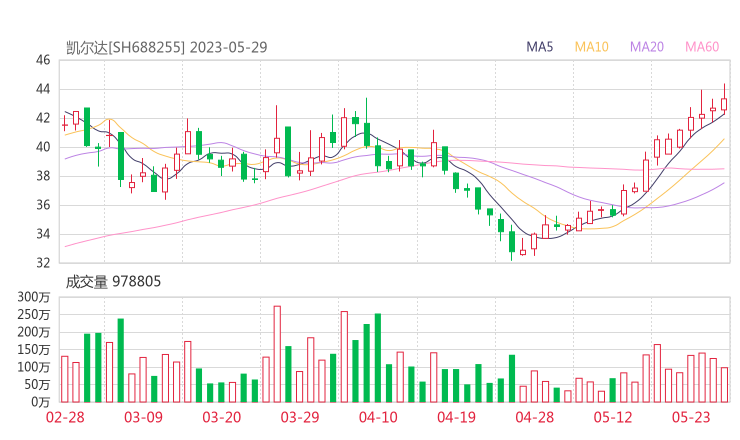Click the 04-10 date axis label
The image size is (740, 440).
click(378, 417)
